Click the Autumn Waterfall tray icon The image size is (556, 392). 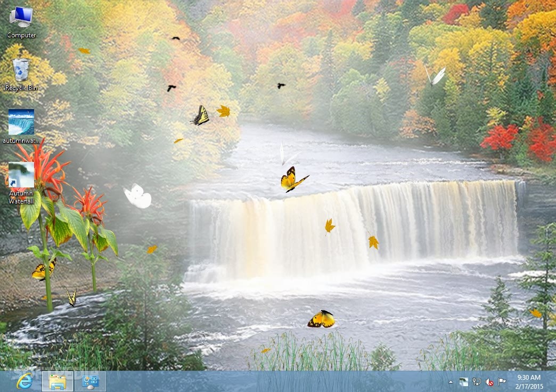(464, 382)
